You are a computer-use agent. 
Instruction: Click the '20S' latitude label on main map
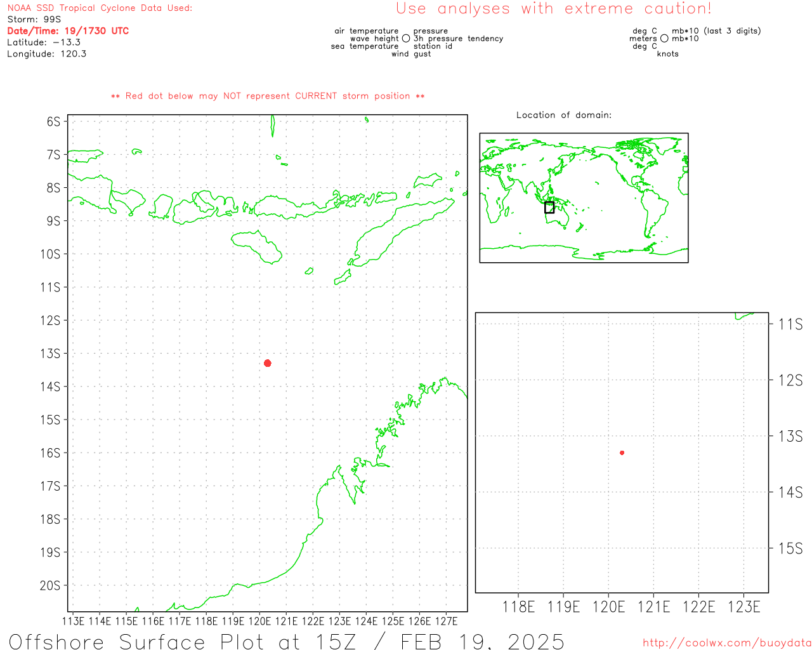tap(51, 585)
